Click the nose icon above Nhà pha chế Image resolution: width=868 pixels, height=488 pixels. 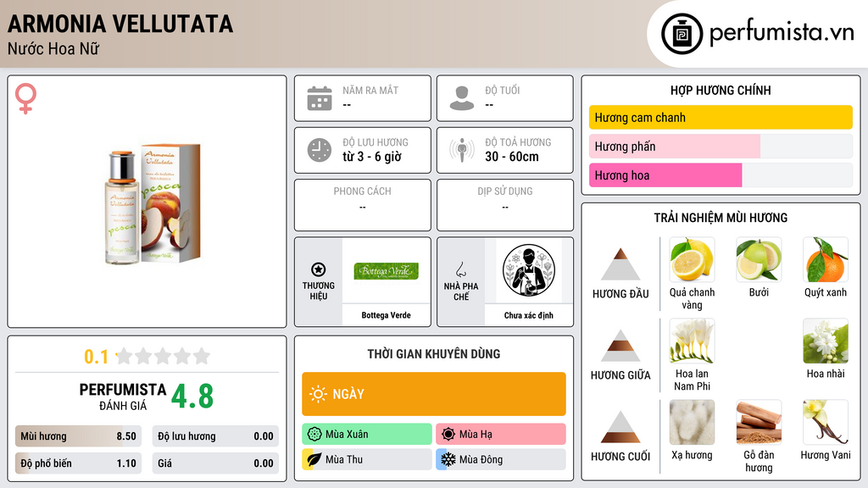tap(460, 269)
